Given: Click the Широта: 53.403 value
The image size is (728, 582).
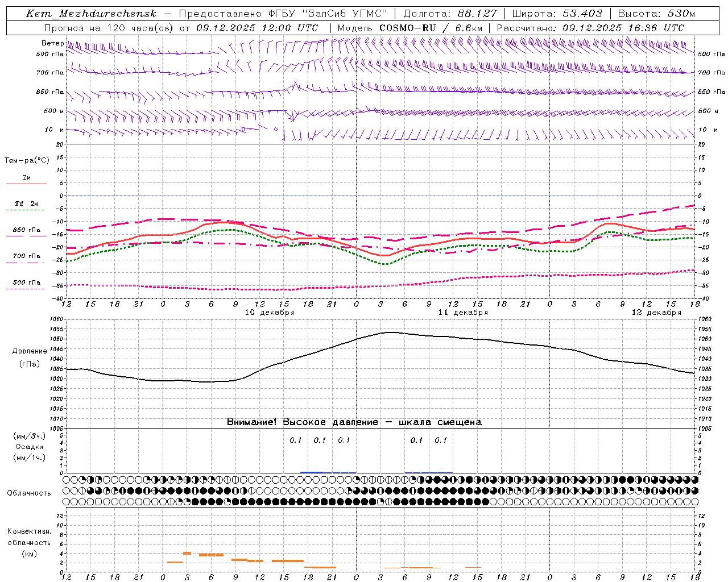Looking at the screenshot, I should (557, 14).
